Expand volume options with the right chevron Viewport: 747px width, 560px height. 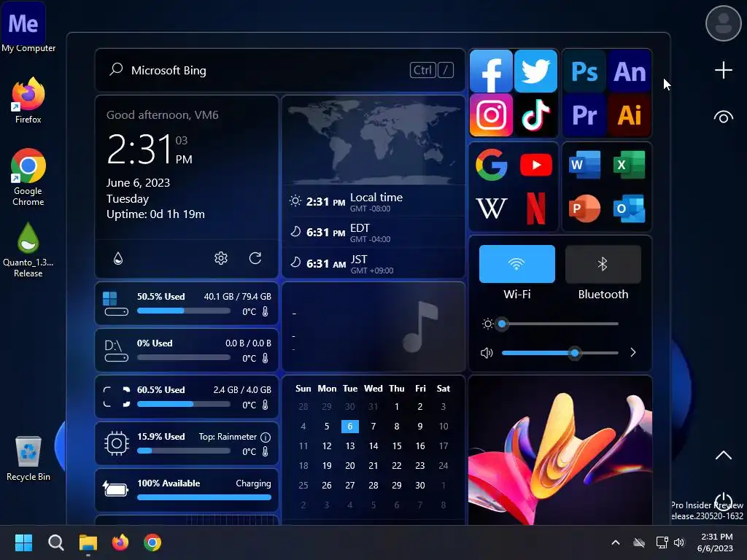632,352
